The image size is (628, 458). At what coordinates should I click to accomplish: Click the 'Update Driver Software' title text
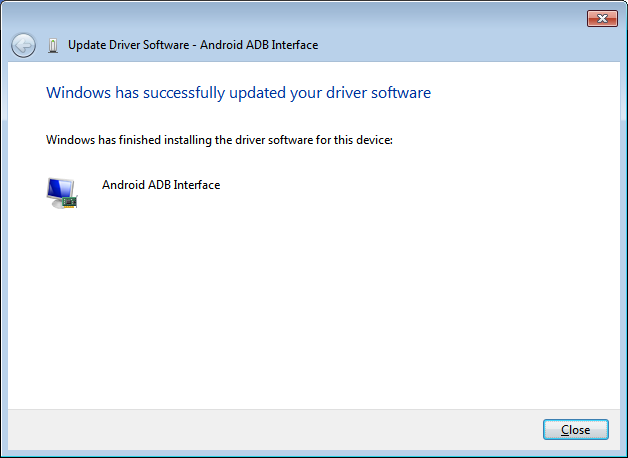[129, 45]
